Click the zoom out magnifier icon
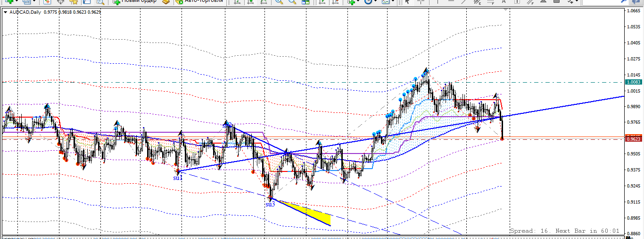This screenshot has width=644, height=239. pos(292,2)
